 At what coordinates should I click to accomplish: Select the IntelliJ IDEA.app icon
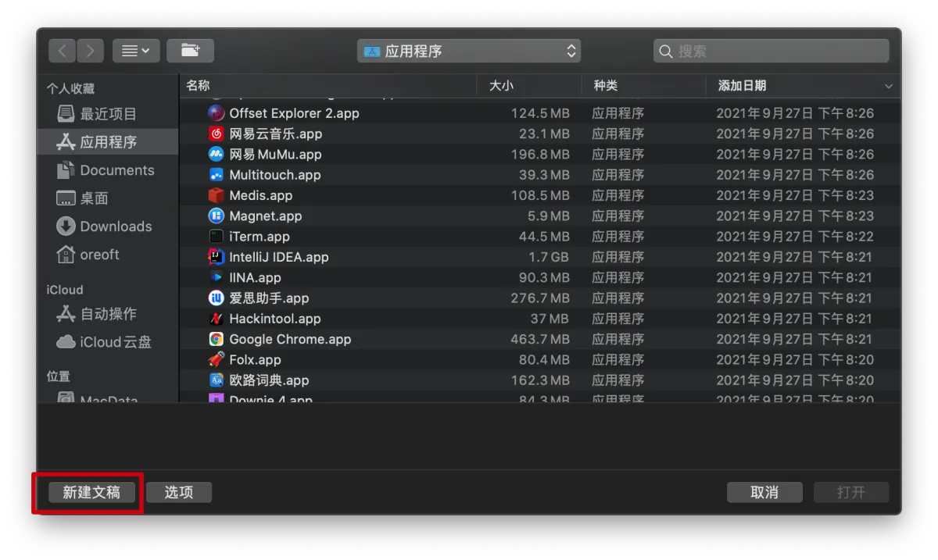click(217, 257)
